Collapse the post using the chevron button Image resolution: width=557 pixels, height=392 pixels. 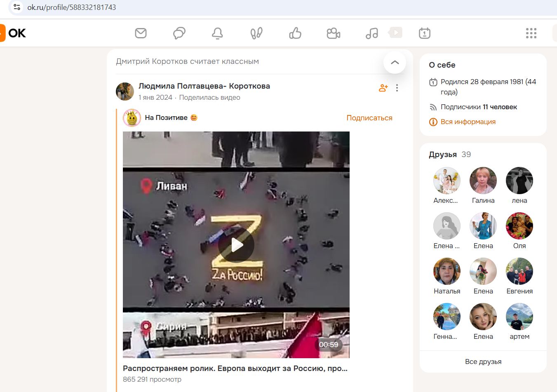(395, 63)
